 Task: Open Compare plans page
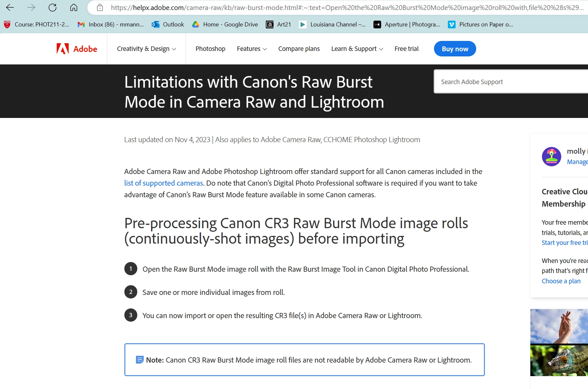click(x=299, y=49)
